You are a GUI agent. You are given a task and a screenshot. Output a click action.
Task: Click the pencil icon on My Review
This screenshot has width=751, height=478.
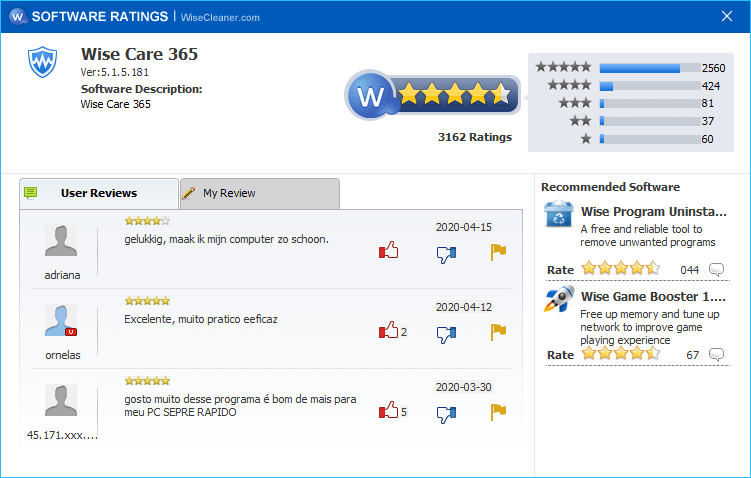pos(189,193)
